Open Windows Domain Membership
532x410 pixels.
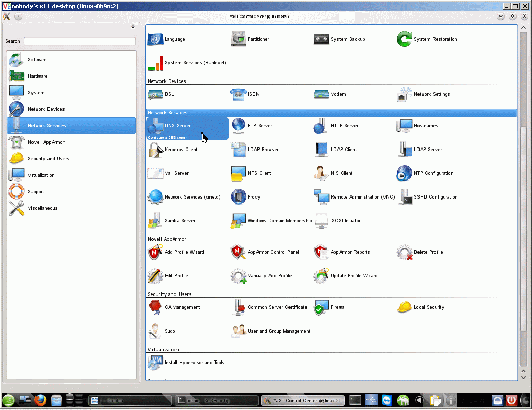coord(271,221)
